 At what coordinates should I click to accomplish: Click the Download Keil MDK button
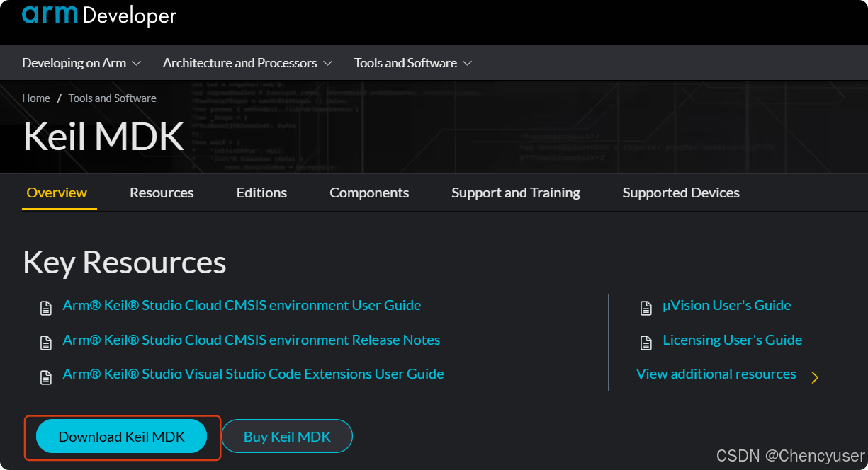pos(122,437)
